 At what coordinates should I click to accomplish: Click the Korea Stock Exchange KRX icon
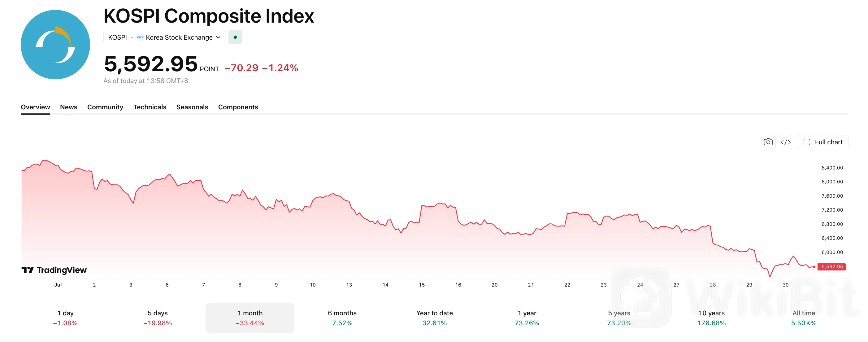pos(140,37)
